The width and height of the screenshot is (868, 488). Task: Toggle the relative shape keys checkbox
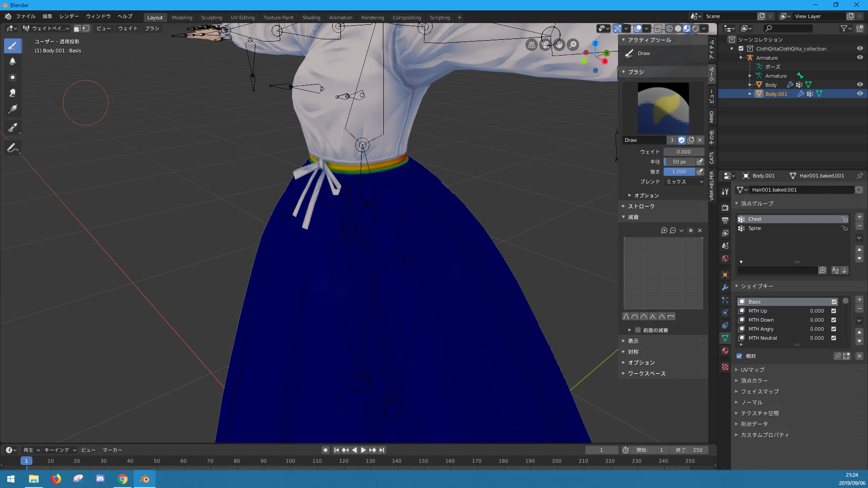point(740,356)
